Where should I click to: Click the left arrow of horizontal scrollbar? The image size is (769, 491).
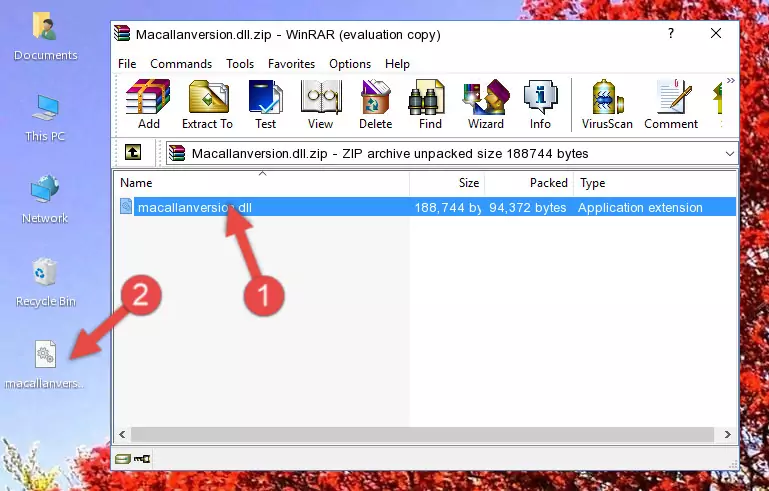click(122, 434)
